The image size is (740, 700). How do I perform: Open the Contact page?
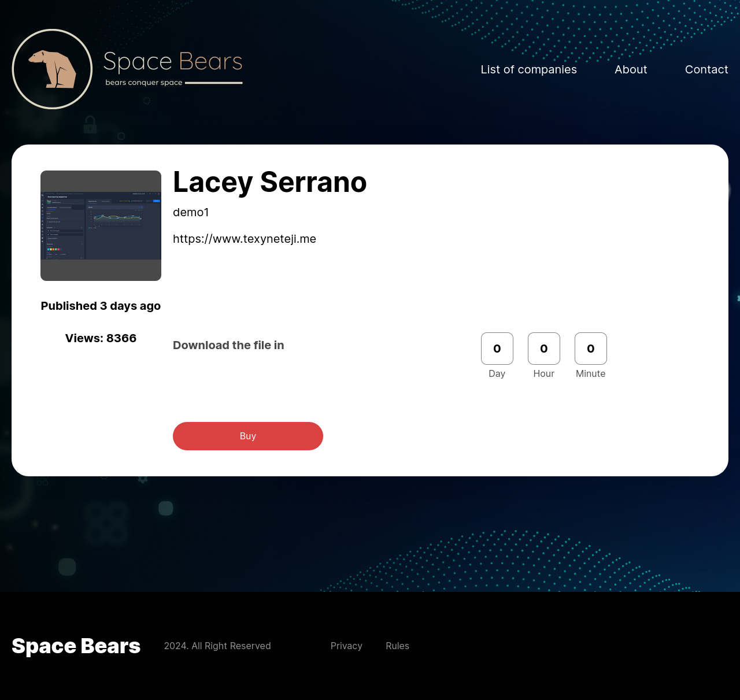point(706,69)
